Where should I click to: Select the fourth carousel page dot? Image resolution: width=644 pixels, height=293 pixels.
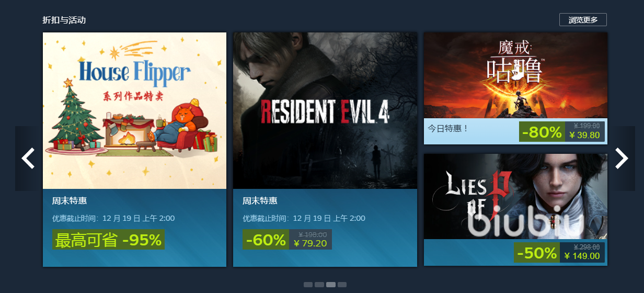(x=342, y=285)
